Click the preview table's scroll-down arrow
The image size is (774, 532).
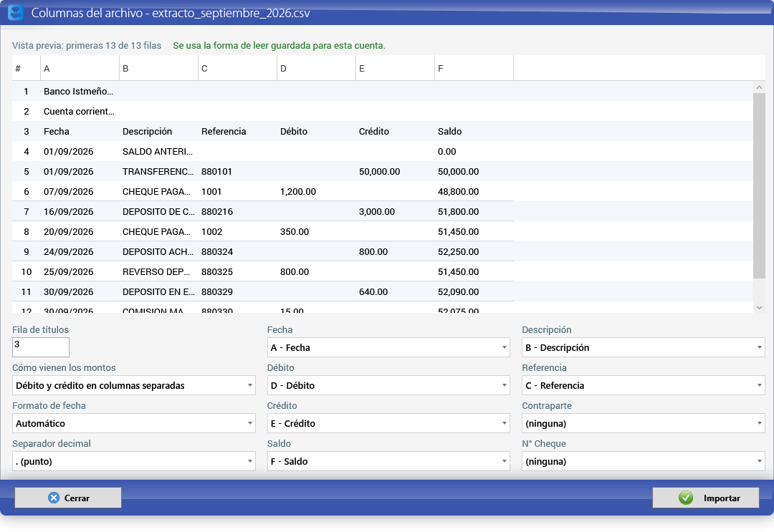(759, 307)
